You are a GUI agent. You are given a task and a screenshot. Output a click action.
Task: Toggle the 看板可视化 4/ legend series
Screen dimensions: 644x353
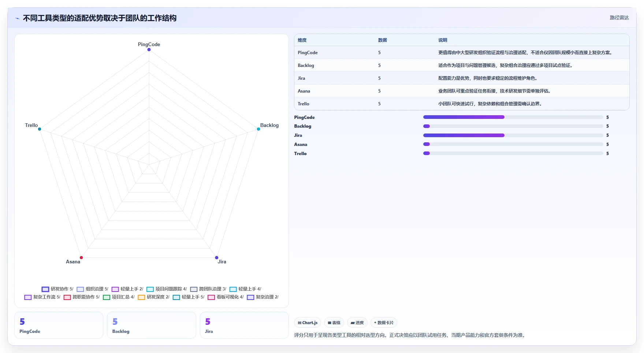click(x=226, y=297)
